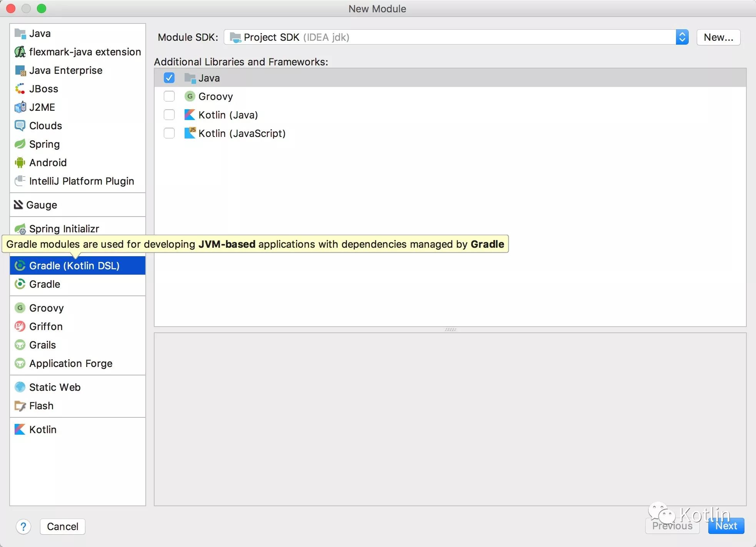Select the Java module type icon
Screen dimensions: 756x547
click(20, 33)
